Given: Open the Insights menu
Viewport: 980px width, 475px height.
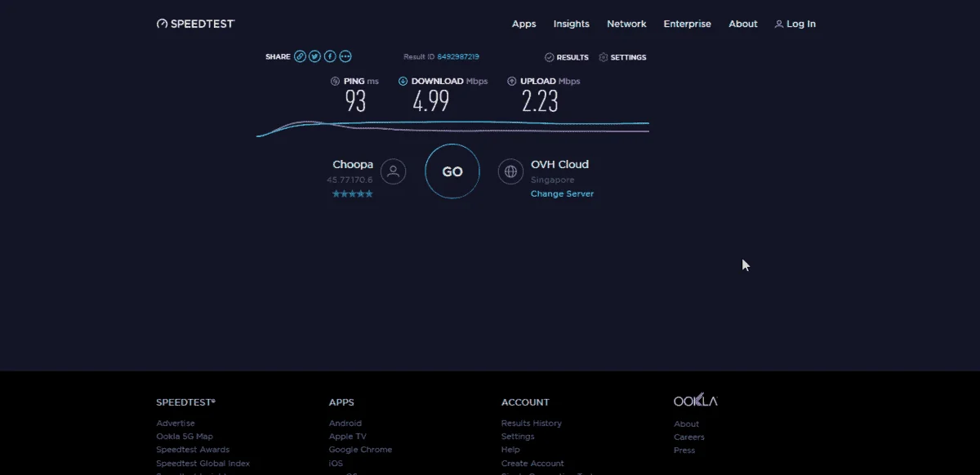Looking at the screenshot, I should click(572, 24).
